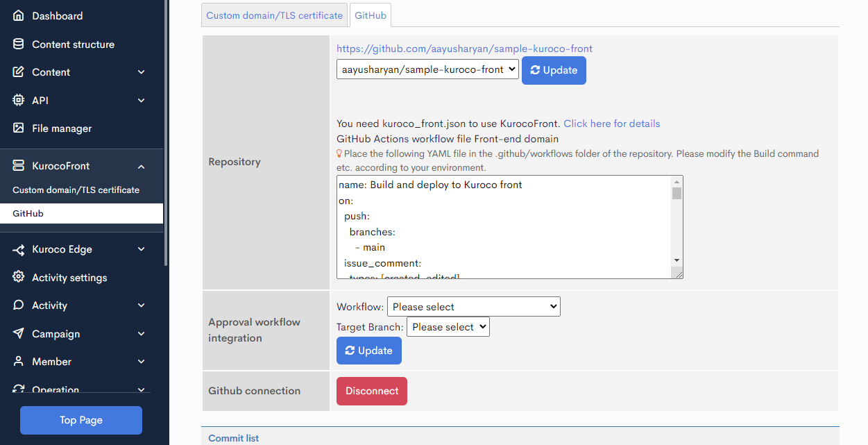Viewport: 868px width, 445px height.
Task: Expand the Activity submenu chevron
Action: pos(142,305)
